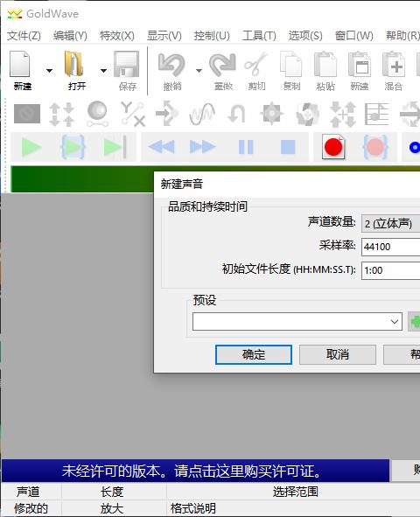Click the gray censor effect icon
Screen dimensions: 420x517
(27, 114)
